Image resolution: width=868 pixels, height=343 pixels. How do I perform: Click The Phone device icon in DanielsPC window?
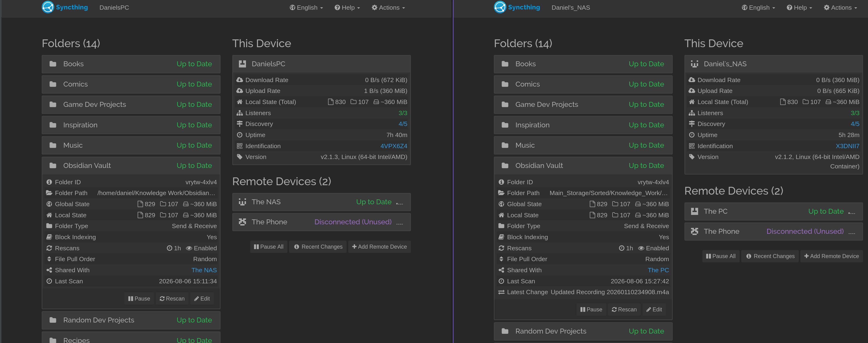tap(242, 222)
